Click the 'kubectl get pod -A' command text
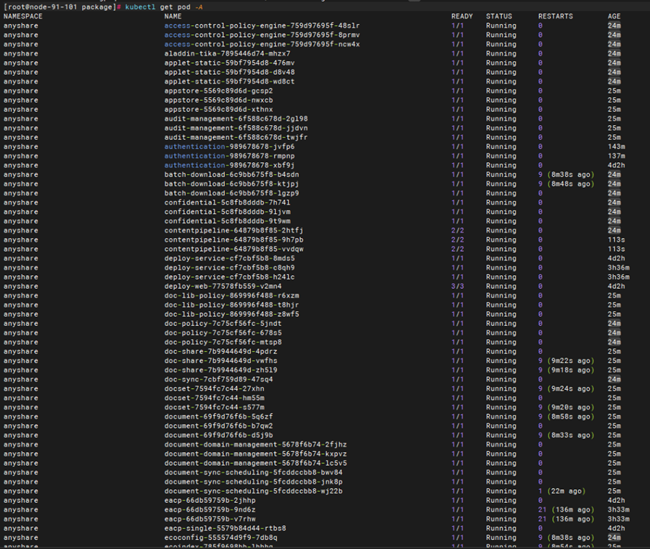The image size is (650, 549). pyautogui.click(x=164, y=7)
